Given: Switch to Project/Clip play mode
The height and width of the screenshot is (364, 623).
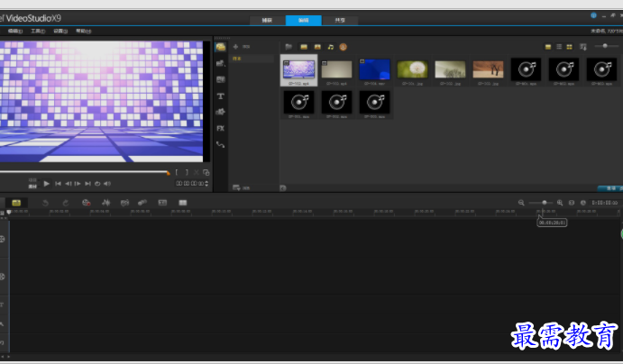Looking at the screenshot, I should [32, 184].
